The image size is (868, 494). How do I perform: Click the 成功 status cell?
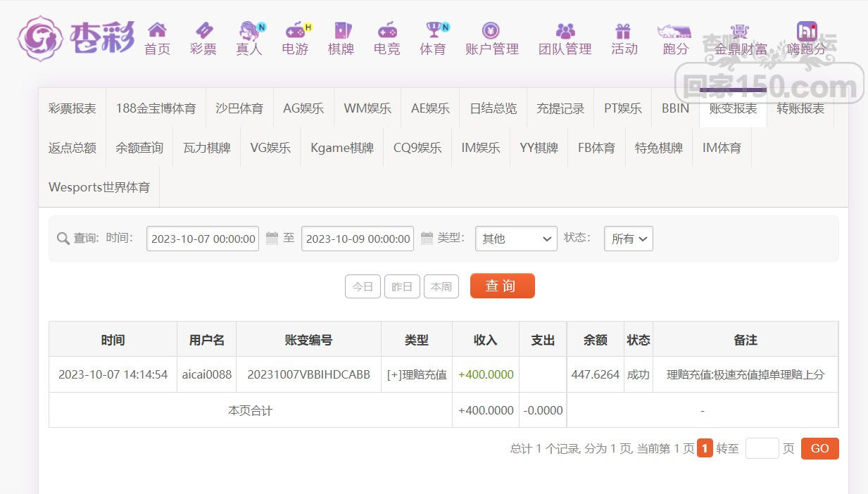(x=639, y=374)
